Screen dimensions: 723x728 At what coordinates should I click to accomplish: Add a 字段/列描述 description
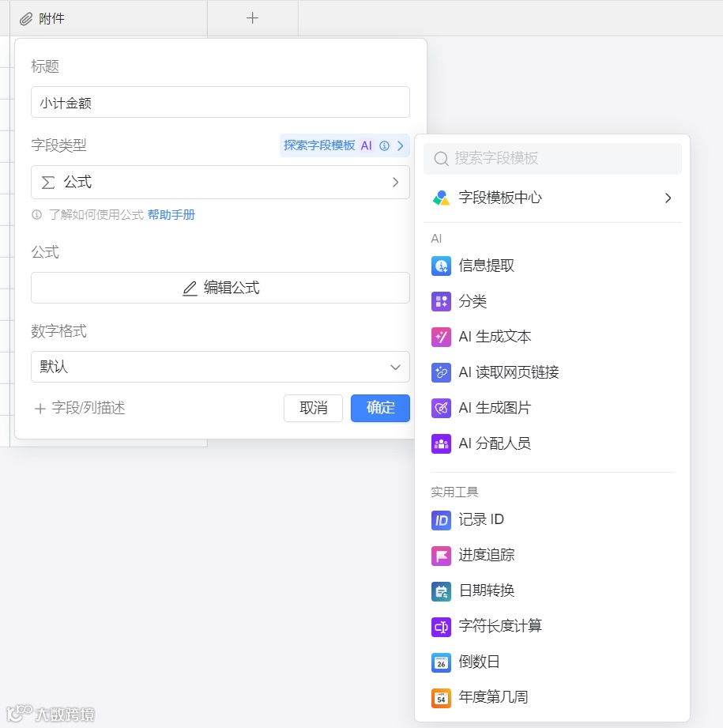coord(80,408)
